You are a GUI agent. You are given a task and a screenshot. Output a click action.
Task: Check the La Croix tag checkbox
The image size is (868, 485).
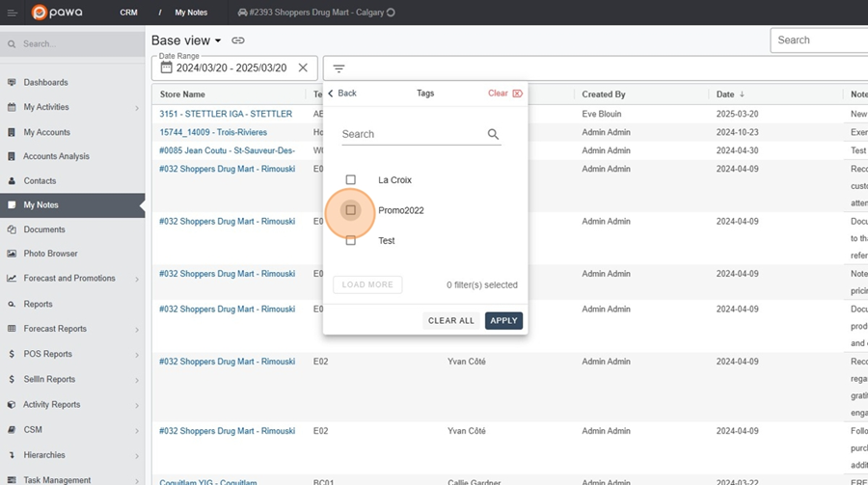click(350, 179)
